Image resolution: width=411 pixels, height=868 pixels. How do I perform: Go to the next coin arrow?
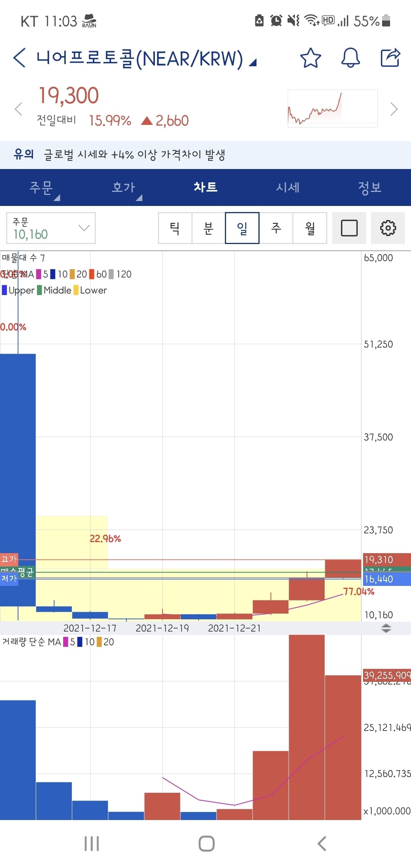394,109
